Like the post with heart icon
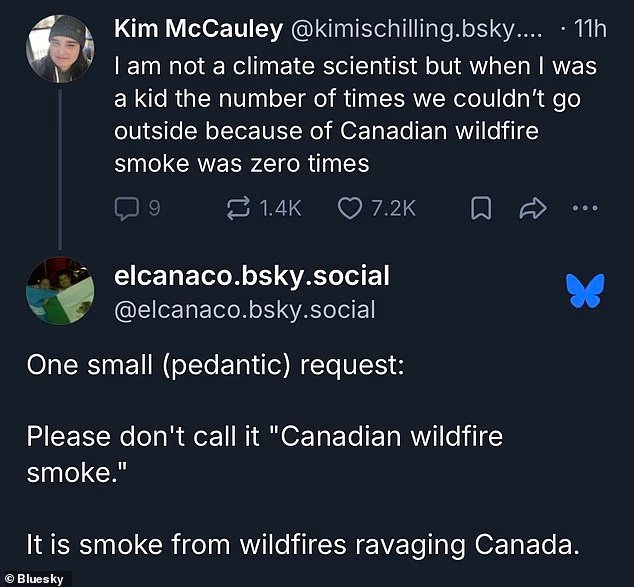The height and width of the screenshot is (587, 634). pyautogui.click(x=349, y=209)
